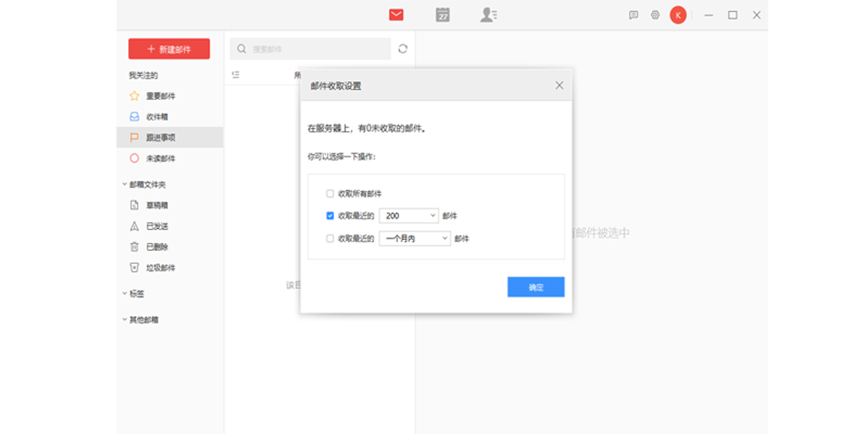Click the 新建邮件 compose button
The width and height of the screenshot is (868, 434).
point(169,48)
